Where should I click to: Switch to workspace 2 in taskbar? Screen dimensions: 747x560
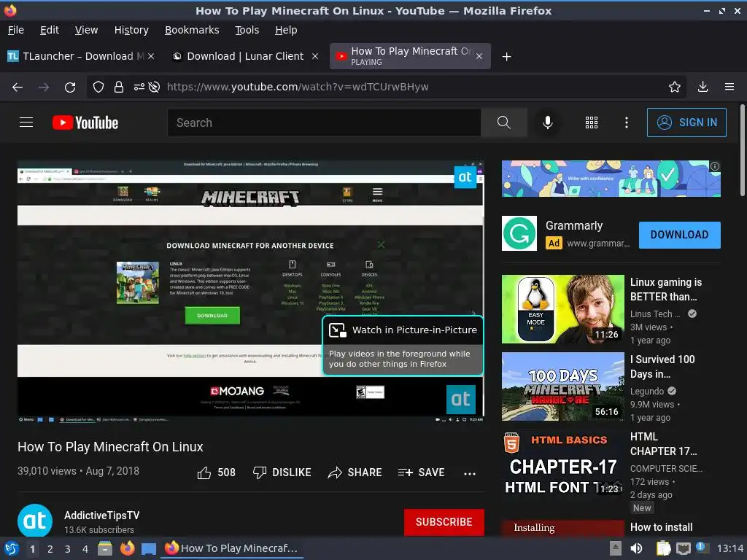pos(50,549)
